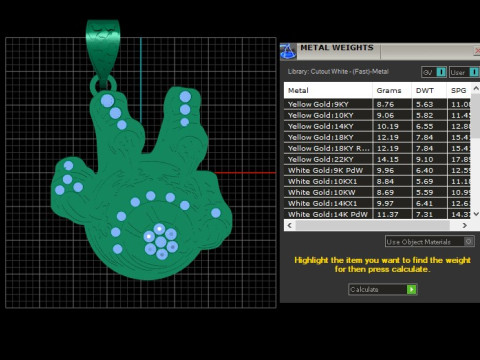Image resolution: width=480 pixels, height=360 pixels.
Task: Select the cluster center gem on pendant
Action: click(x=161, y=242)
